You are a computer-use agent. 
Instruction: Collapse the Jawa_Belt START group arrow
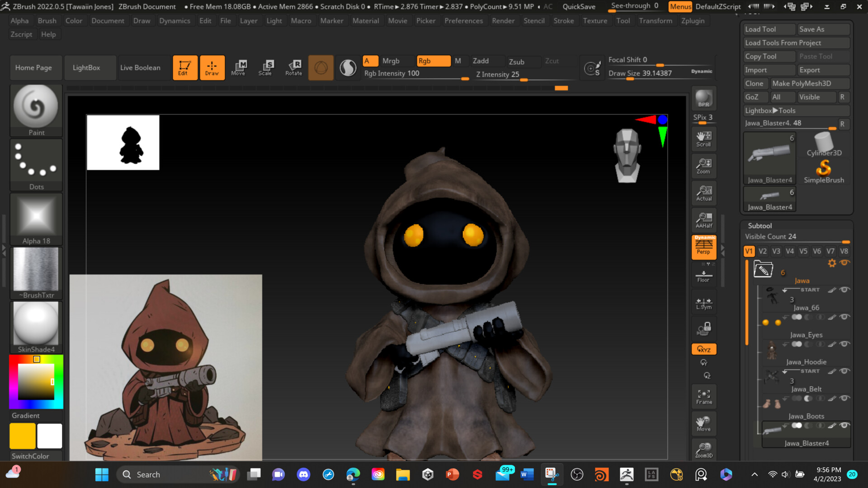785,371
